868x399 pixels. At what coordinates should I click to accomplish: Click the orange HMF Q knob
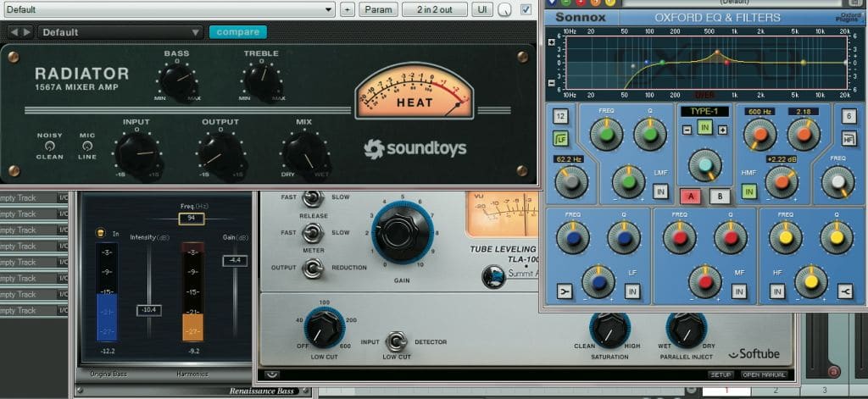[804, 135]
